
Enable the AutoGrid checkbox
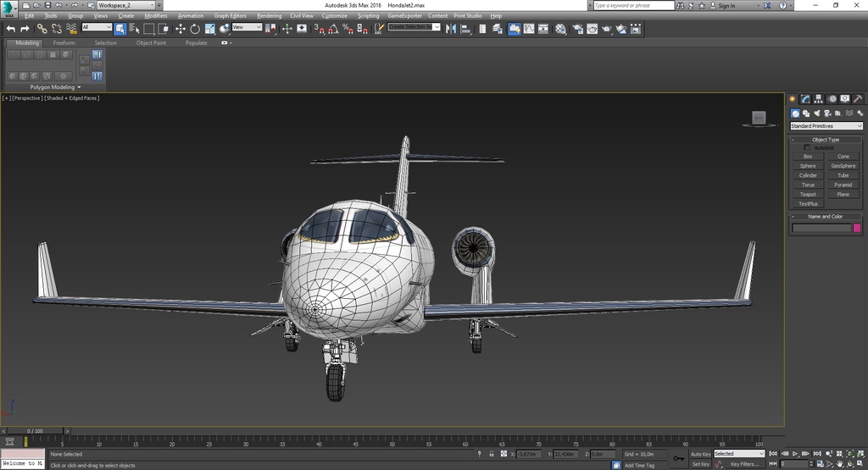(x=807, y=147)
